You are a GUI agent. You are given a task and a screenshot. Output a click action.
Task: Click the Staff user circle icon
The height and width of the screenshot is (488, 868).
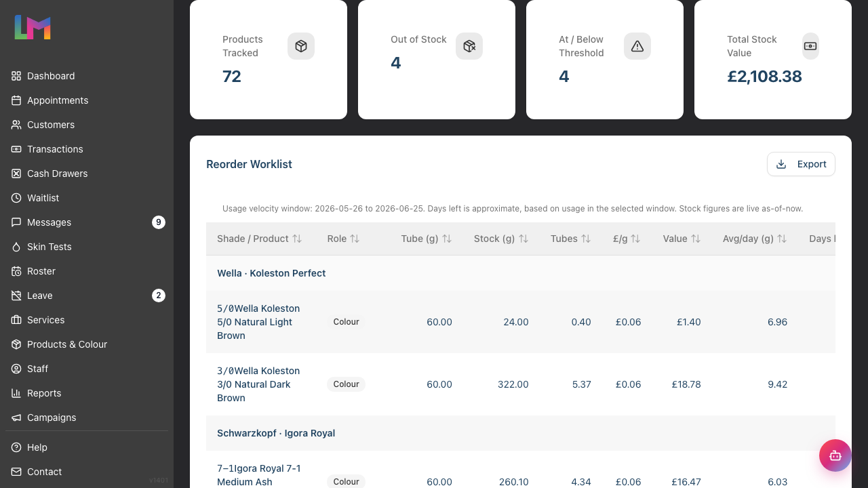tap(16, 369)
